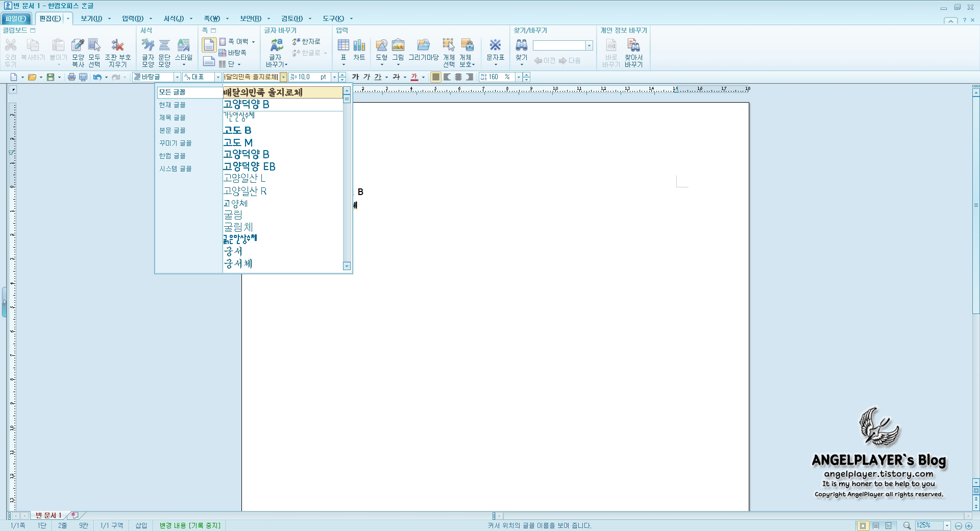Click the 찾아서 바꾸기 icon
Viewport: 980px width, 531px height.
[x=633, y=52]
